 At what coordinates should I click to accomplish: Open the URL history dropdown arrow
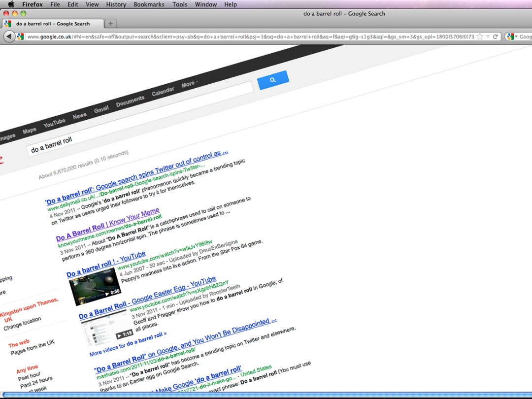pos(488,36)
